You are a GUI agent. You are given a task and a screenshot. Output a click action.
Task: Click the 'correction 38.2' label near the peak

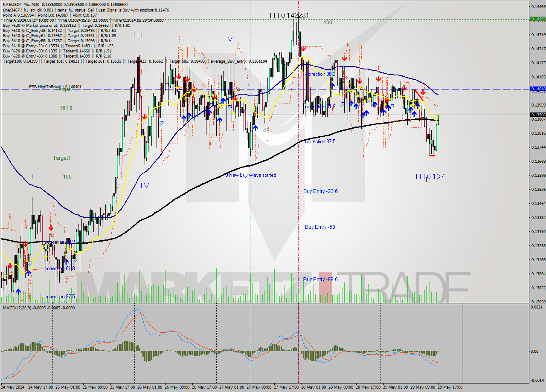(320, 74)
